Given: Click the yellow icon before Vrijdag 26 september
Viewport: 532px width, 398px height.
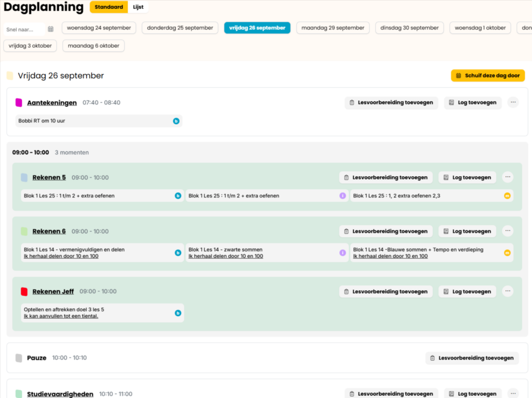Looking at the screenshot, I should 10,76.
